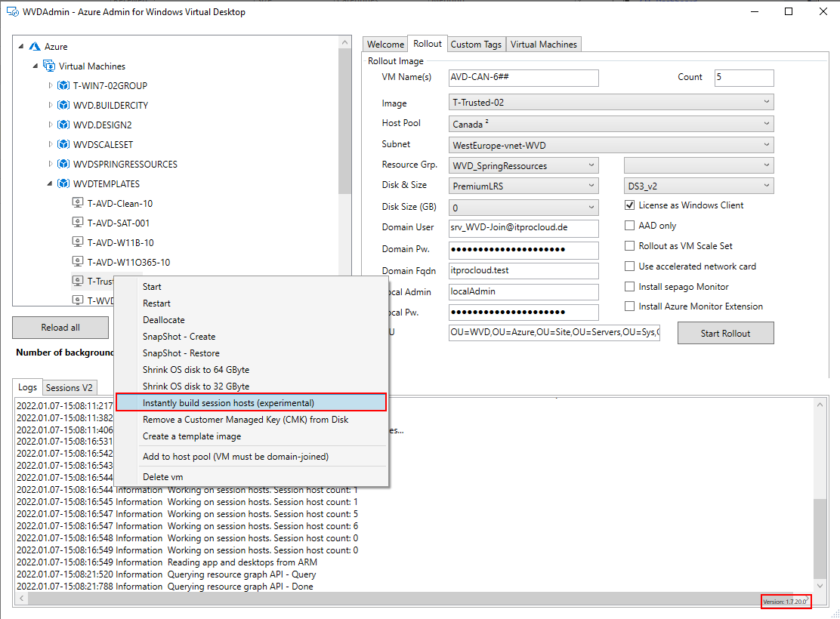Screen dimensions: 840x619
Task: Click the Azure logo icon in tree
Action: point(35,47)
